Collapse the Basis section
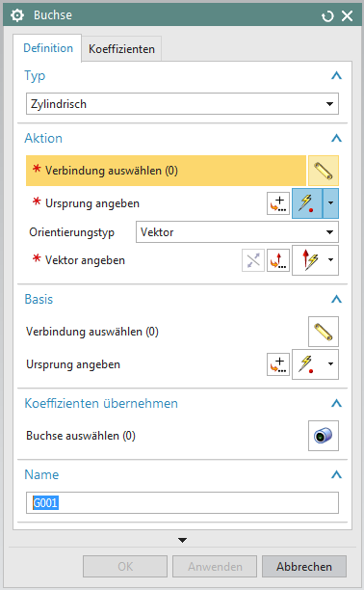 336,300
